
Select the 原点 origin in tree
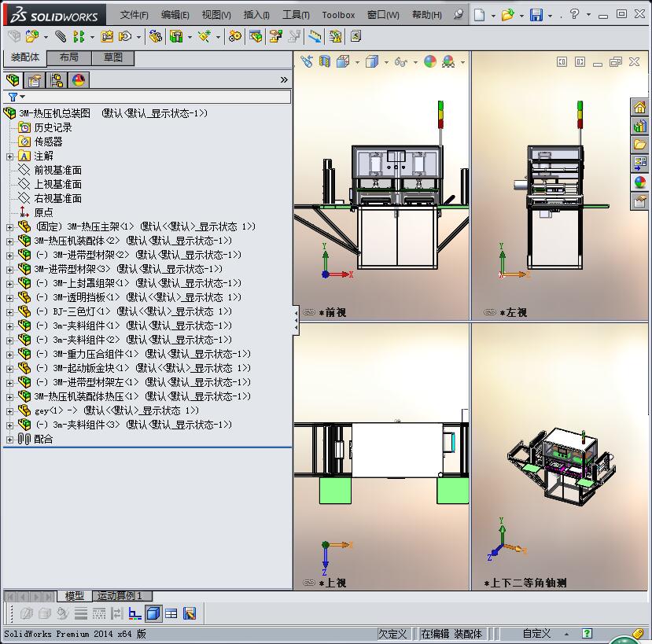click(43, 212)
